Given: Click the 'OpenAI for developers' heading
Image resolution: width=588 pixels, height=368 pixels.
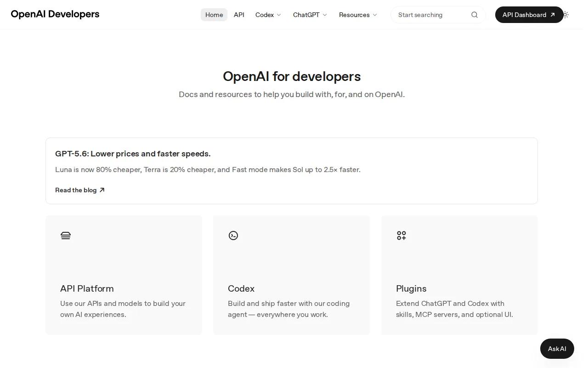Looking at the screenshot, I should pyautogui.click(x=292, y=76).
